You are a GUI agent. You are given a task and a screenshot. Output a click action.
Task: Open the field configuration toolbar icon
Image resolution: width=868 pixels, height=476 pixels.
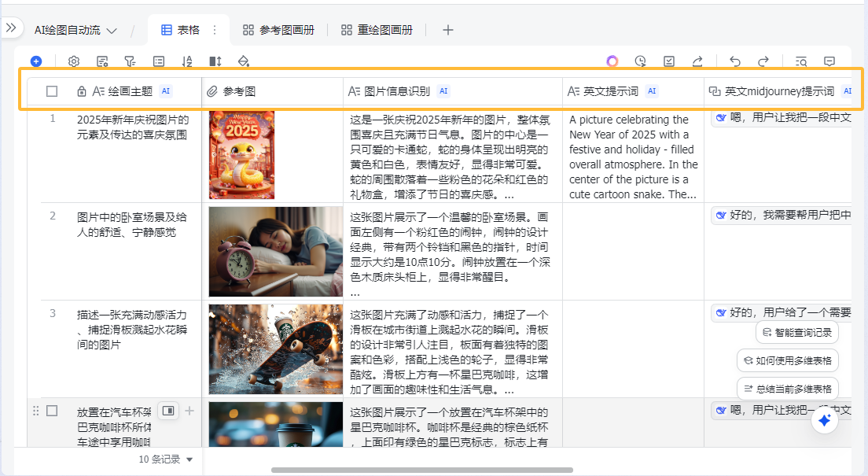point(102,61)
